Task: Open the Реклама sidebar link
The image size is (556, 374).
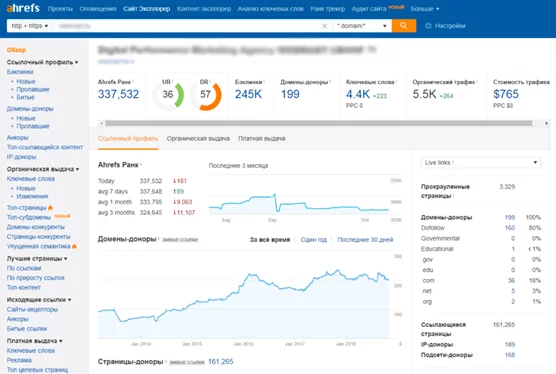Action: pos(19,360)
